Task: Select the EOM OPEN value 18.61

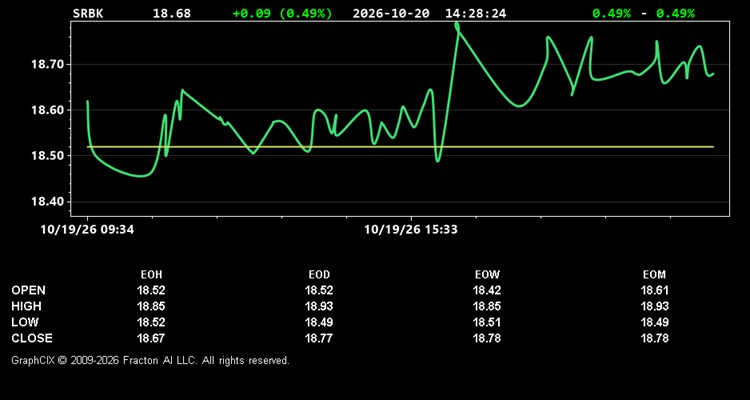Action: point(654,290)
